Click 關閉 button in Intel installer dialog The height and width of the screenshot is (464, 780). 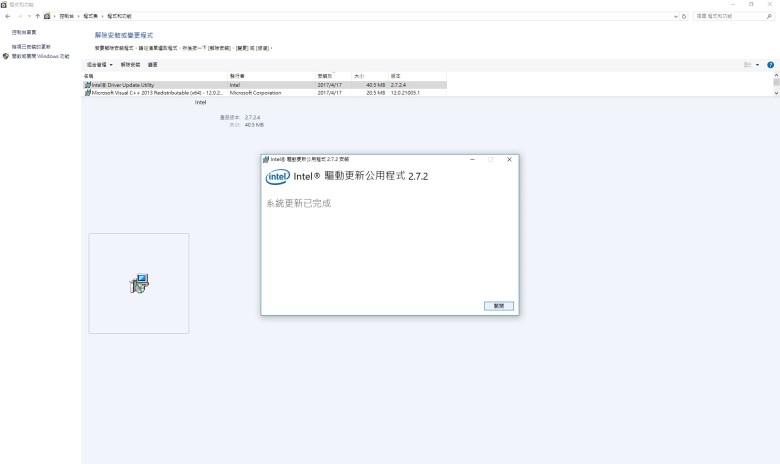coord(498,306)
